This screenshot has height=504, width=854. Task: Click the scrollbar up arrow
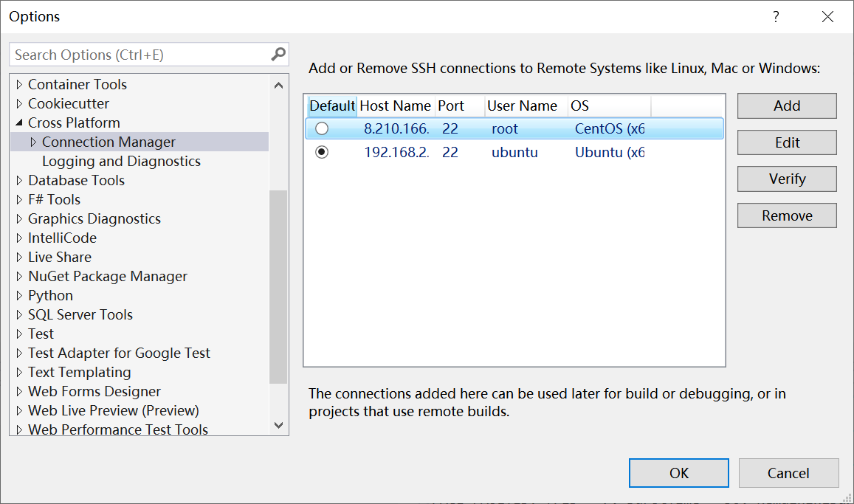[x=279, y=85]
